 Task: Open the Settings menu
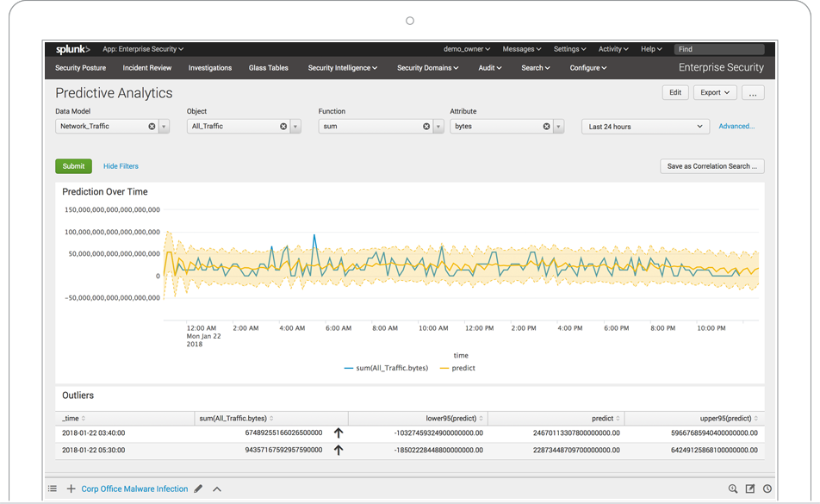coord(570,49)
